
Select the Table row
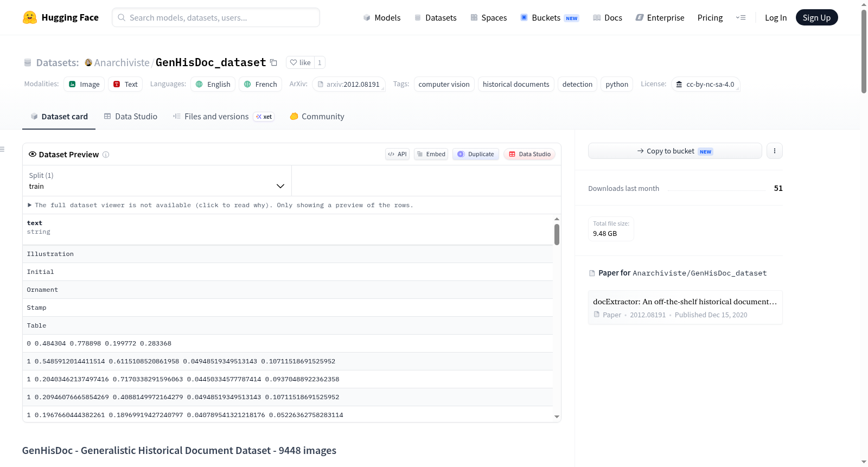pyautogui.click(x=288, y=325)
